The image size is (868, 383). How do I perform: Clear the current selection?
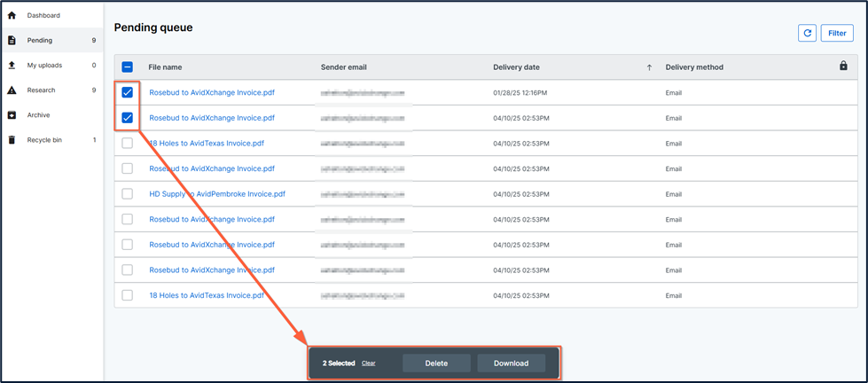click(x=369, y=363)
